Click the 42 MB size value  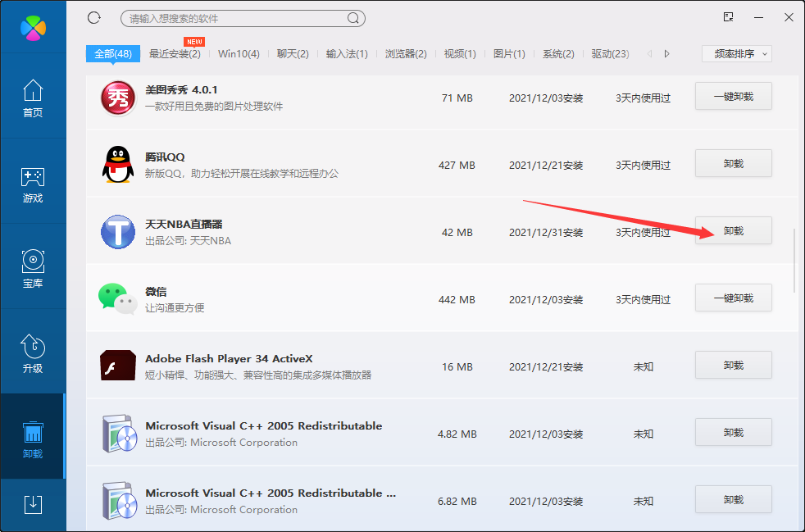(x=457, y=233)
